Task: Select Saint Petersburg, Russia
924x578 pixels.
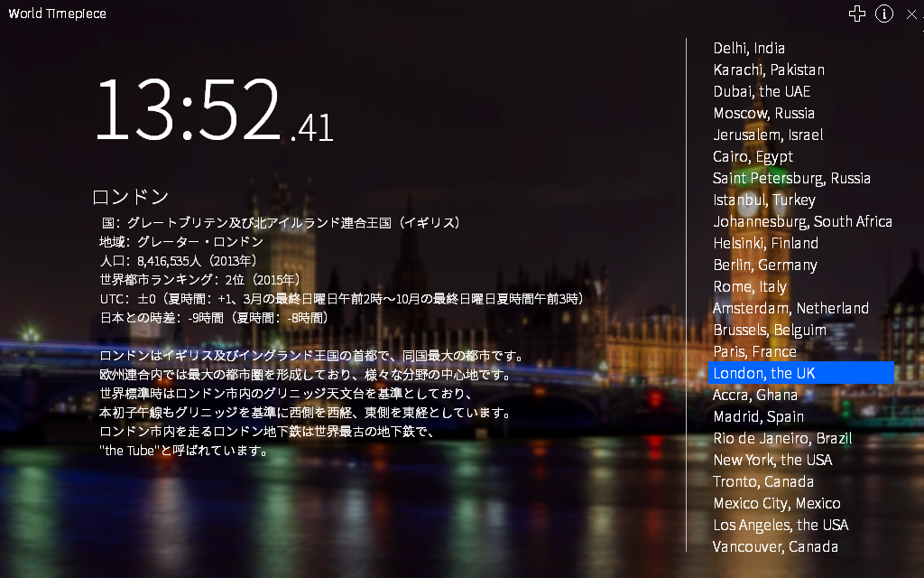Action: pos(791,179)
